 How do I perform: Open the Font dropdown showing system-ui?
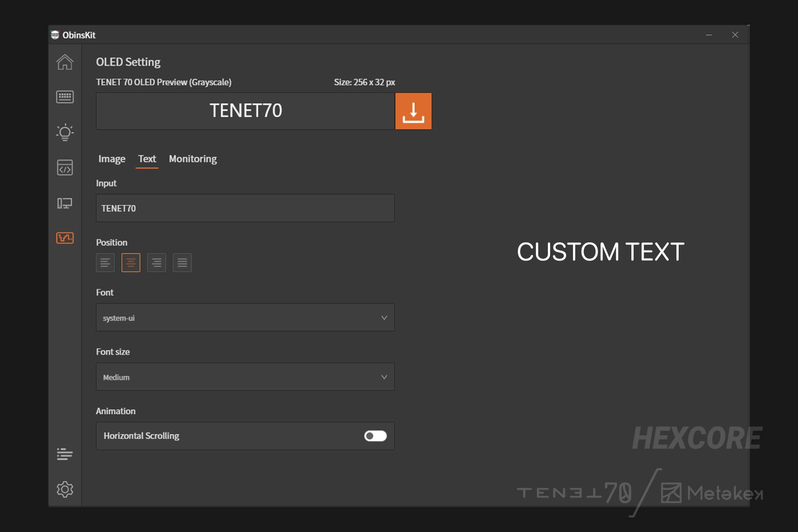[x=245, y=317]
